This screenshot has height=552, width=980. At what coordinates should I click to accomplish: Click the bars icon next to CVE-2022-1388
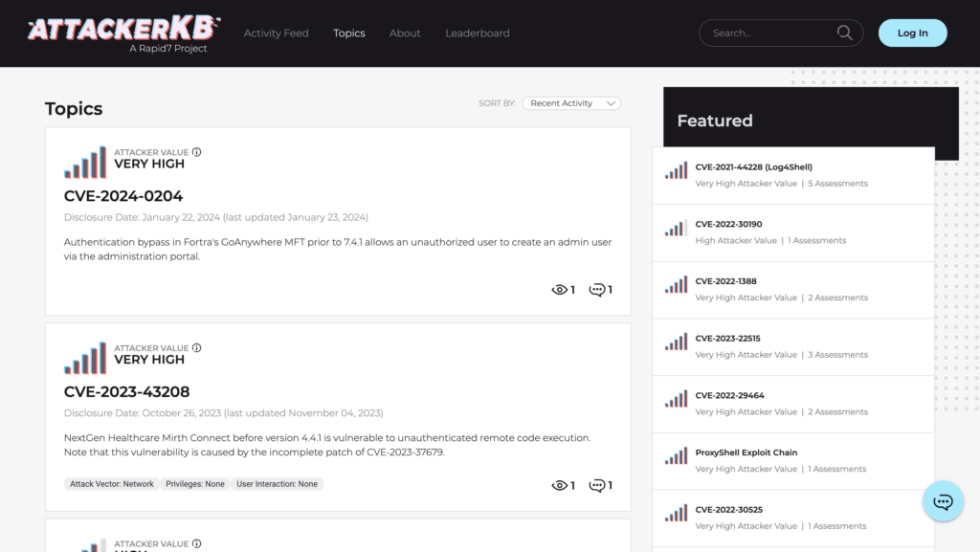(677, 285)
